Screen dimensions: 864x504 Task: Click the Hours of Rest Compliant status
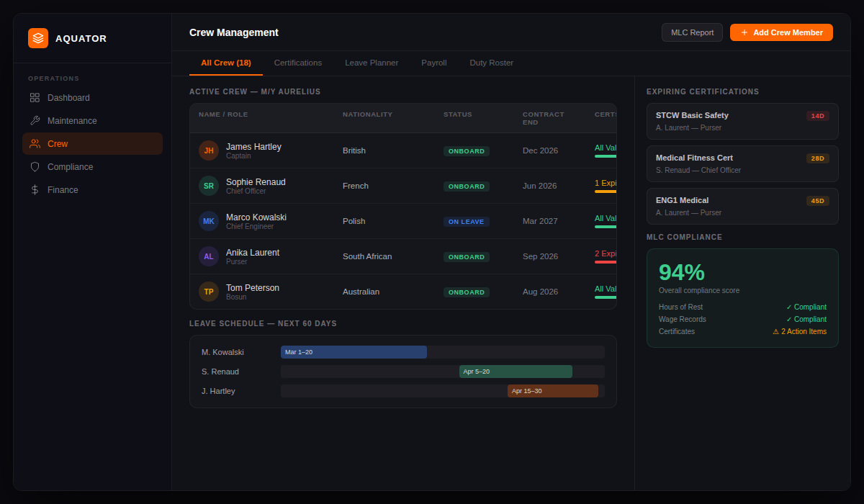point(806,307)
